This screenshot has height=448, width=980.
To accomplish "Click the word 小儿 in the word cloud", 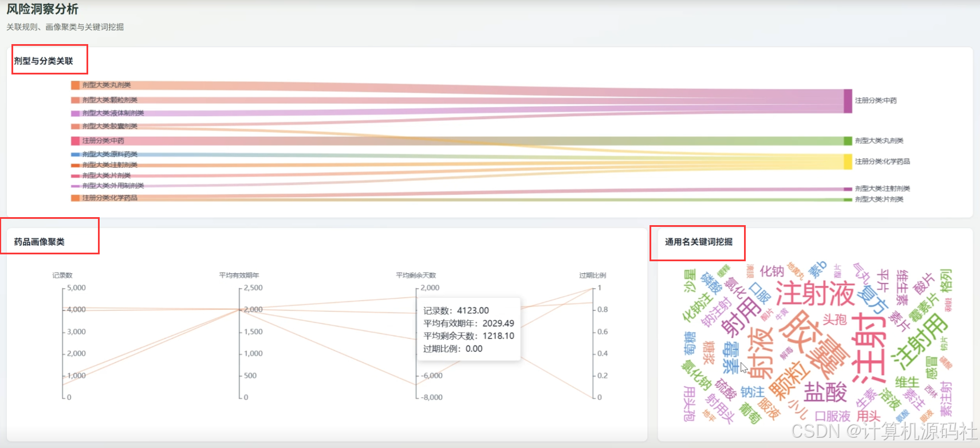I will click(x=797, y=409).
